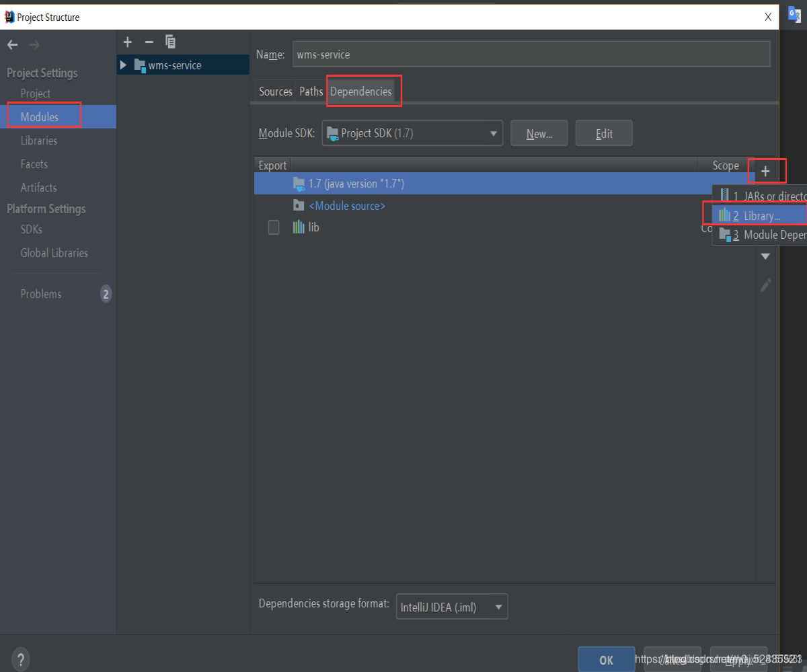The height and width of the screenshot is (672, 807).
Task: Select Libraries in the sidebar
Action: (x=39, y=141)
